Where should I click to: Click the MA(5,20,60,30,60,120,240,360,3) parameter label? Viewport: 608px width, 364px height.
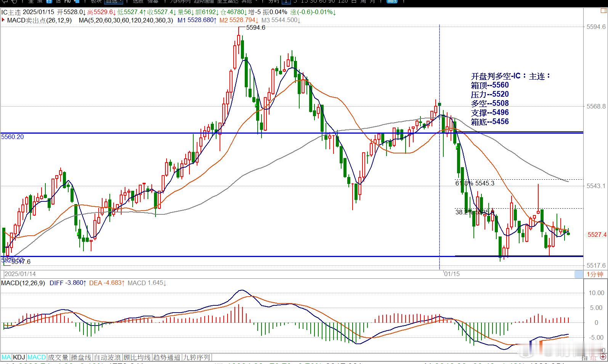[x=126, y=20]
